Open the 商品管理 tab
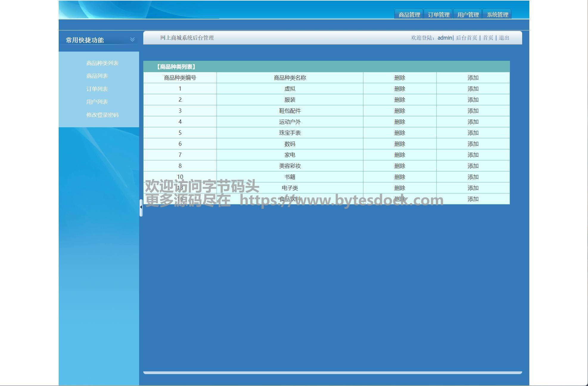588x386 pixels. tap(409, 15)
